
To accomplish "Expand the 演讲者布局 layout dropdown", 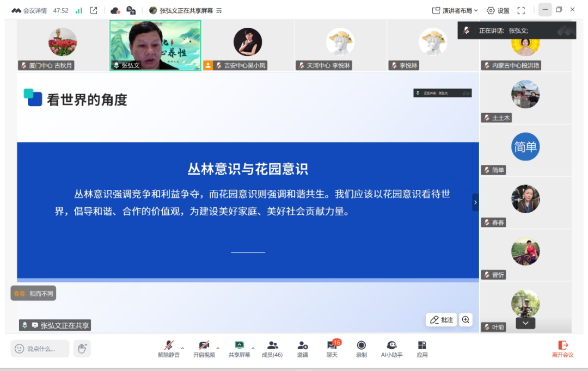I will [455, 10].
